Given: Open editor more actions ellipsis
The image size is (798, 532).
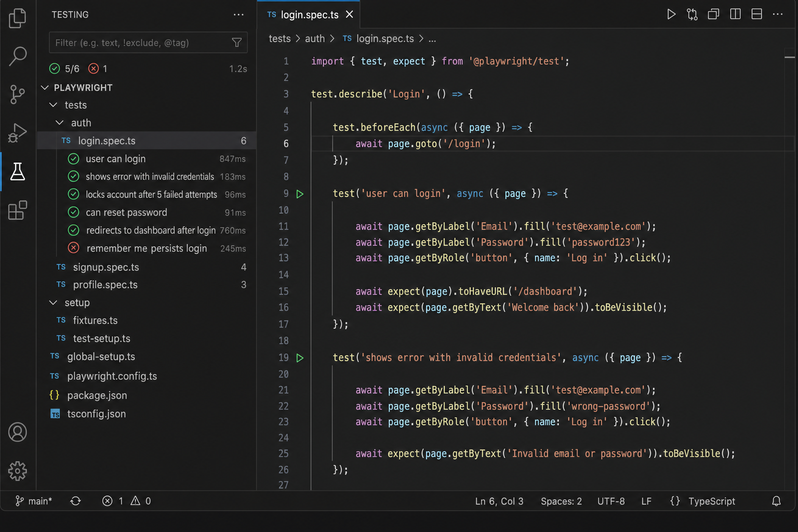Looking at the screenshot, I should coord(778,14).
